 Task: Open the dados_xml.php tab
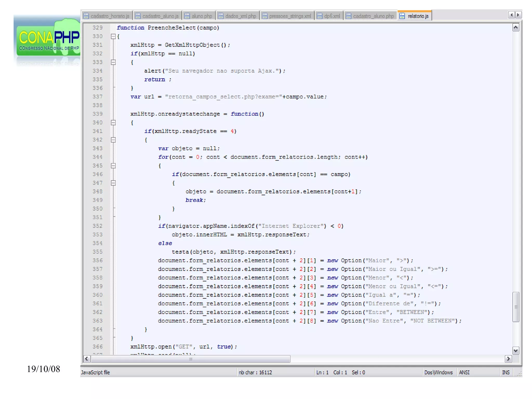[238, 16]
